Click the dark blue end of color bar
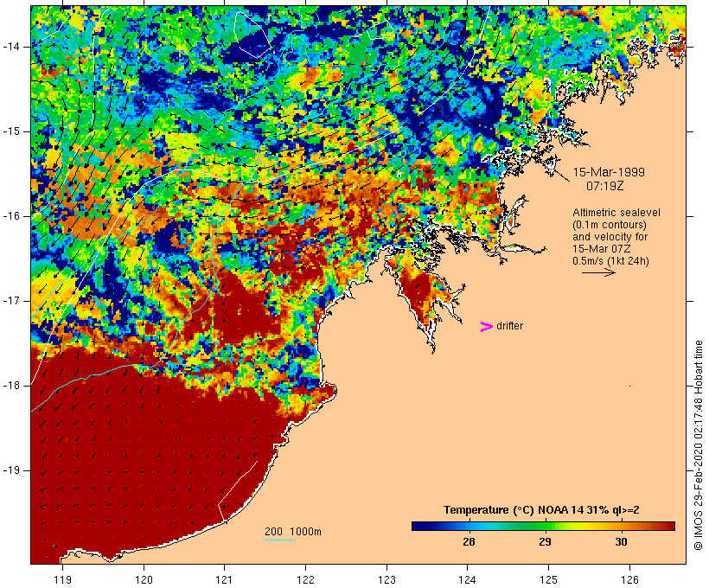 (418, 526)
